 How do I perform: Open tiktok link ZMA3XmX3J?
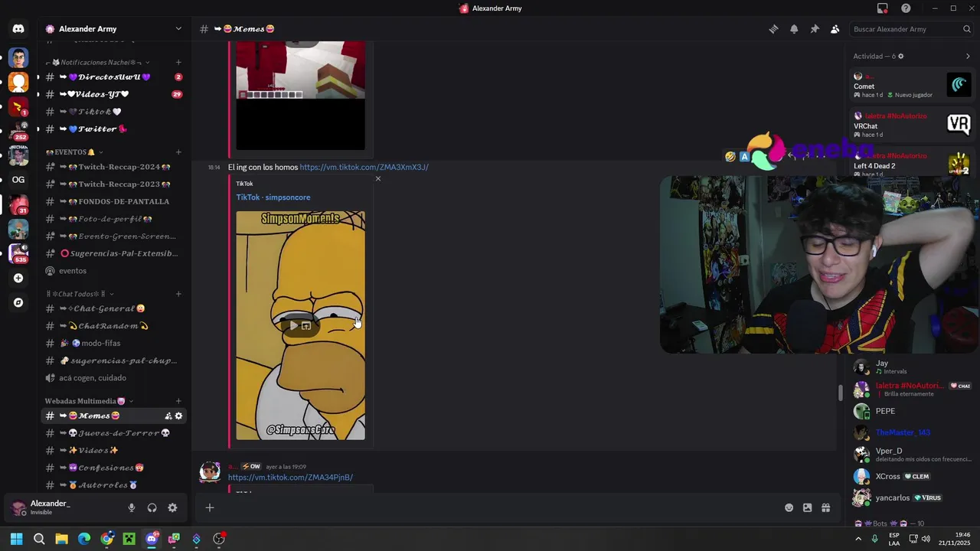[364, 167]
